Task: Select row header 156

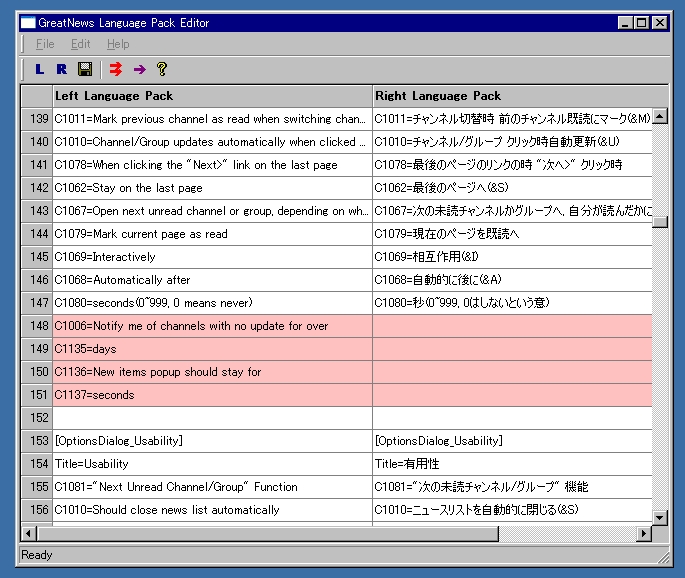Action: pos(37,510)
